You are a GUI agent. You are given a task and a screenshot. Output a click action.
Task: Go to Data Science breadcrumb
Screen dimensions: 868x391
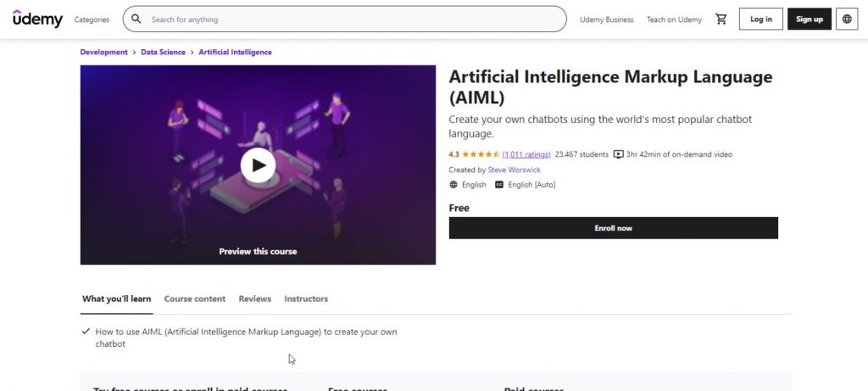[163, 52]
